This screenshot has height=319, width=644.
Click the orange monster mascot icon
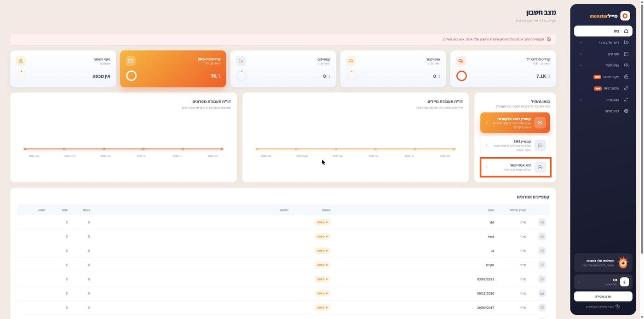click(x=623, y=262)
